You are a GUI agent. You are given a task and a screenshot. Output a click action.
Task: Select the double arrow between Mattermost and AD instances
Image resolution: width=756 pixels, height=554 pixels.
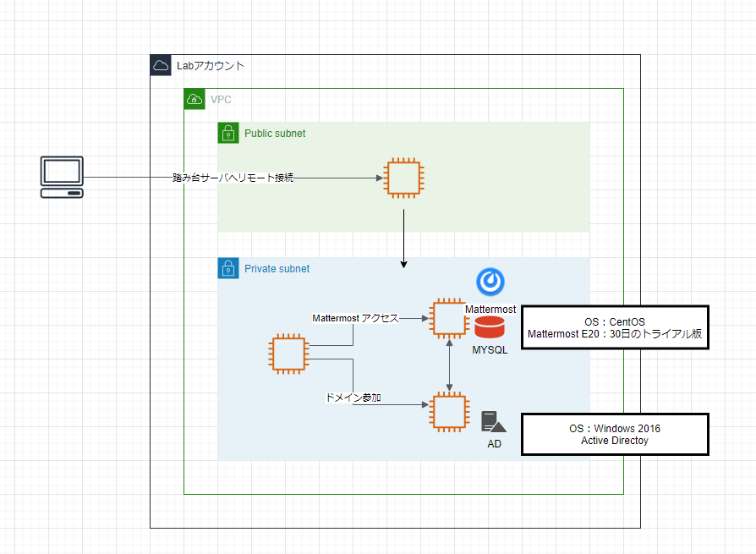click(x=449, y=365)
